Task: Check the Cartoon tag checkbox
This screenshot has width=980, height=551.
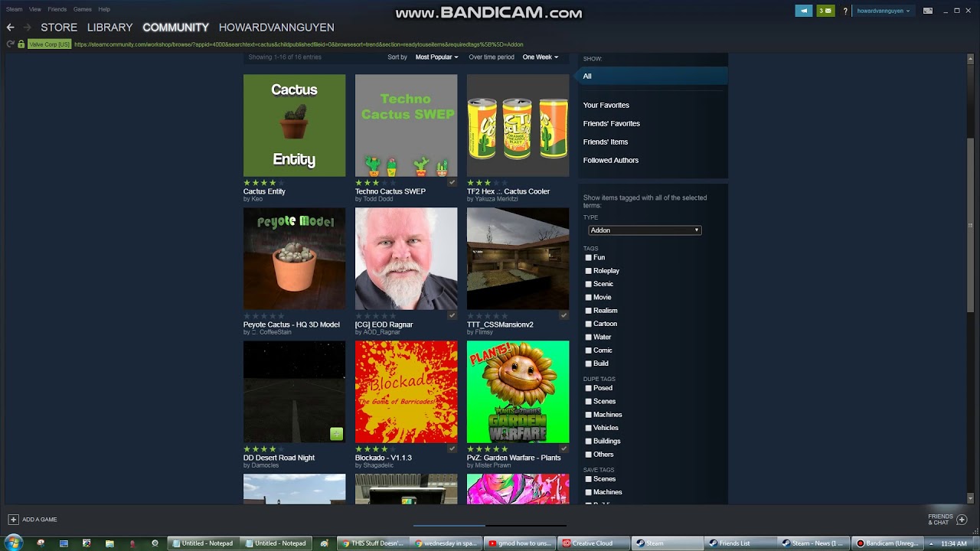Action: click(x=588, y=324)
